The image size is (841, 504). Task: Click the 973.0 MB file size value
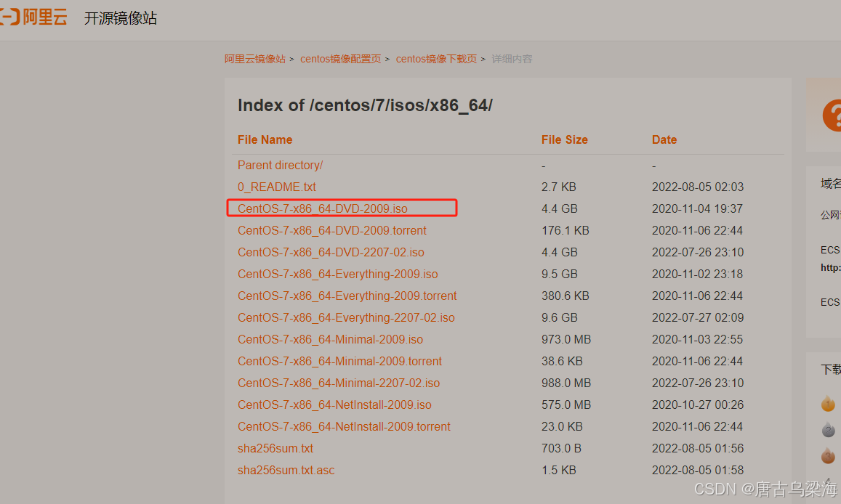pyautogui.click(x=566, y=340)
